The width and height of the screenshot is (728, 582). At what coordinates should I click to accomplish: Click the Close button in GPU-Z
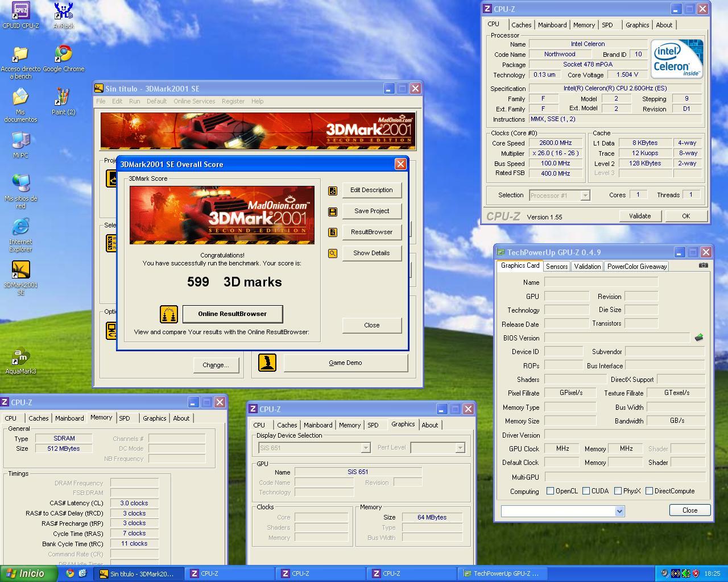click(690, 510)
